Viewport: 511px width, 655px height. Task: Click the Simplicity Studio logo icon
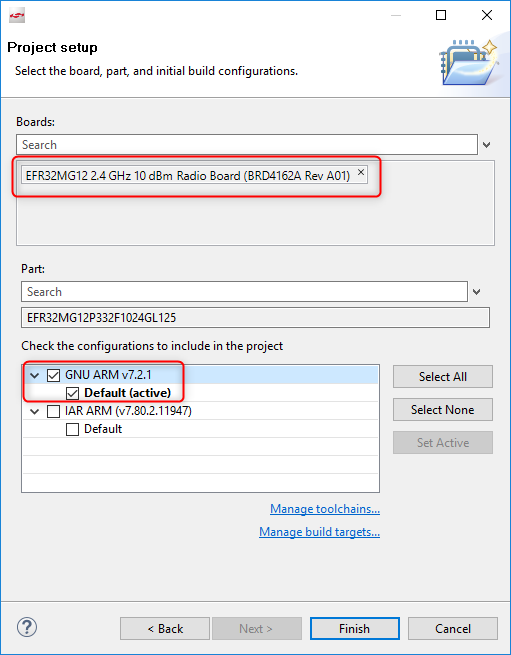[x=17, y=16]
